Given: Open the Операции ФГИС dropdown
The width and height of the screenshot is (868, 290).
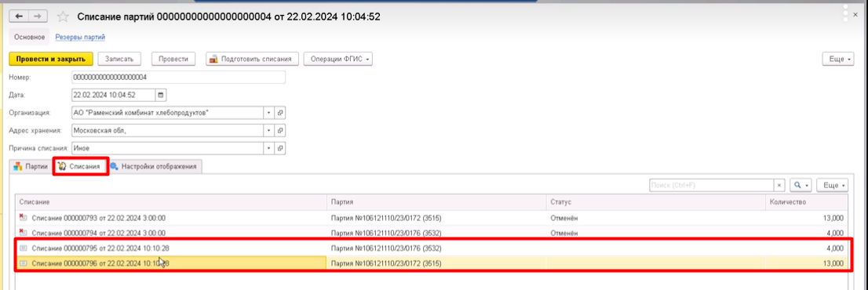Looking at the screenshot, I should (x=338, y=59).
